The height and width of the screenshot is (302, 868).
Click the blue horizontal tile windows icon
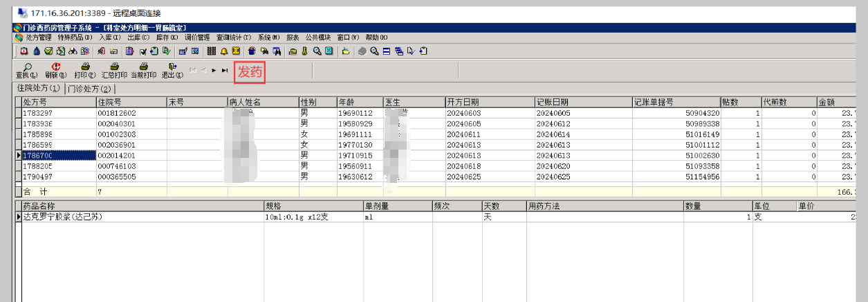[385, 51]
